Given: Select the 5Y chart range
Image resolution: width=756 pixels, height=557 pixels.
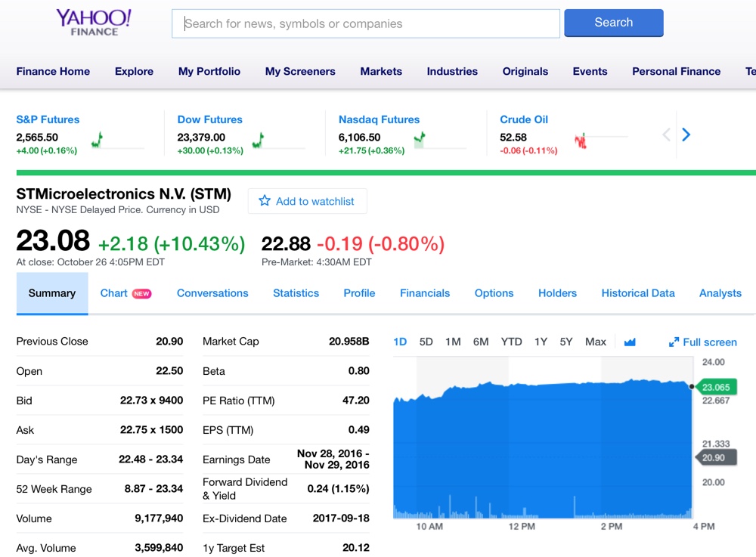Looking at the screenshot, I should (x=566, y=342).
